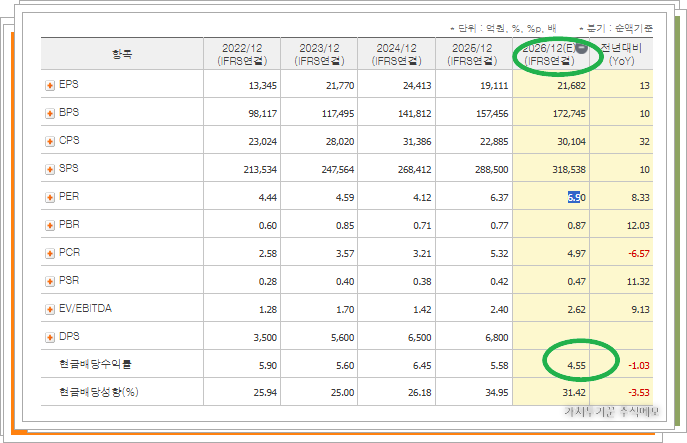Click the CPS value 28,020
This screenshot has width=687, height=443.
pyautogui.click(x=340, y=142)
